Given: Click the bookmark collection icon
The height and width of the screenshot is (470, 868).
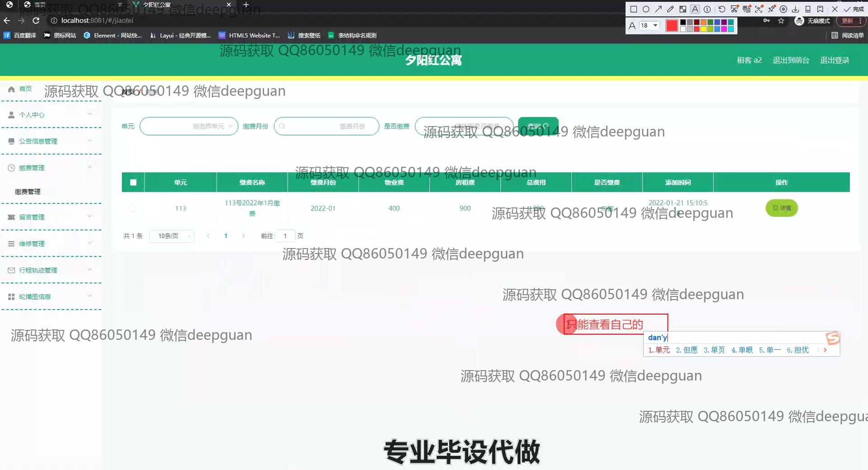Looking at the screenshot, I should tap(820, 9).
